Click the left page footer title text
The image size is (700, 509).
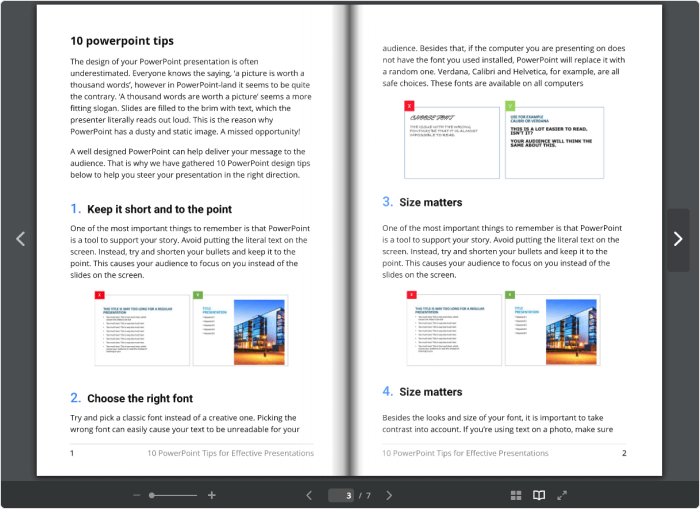tap(230, 453)
